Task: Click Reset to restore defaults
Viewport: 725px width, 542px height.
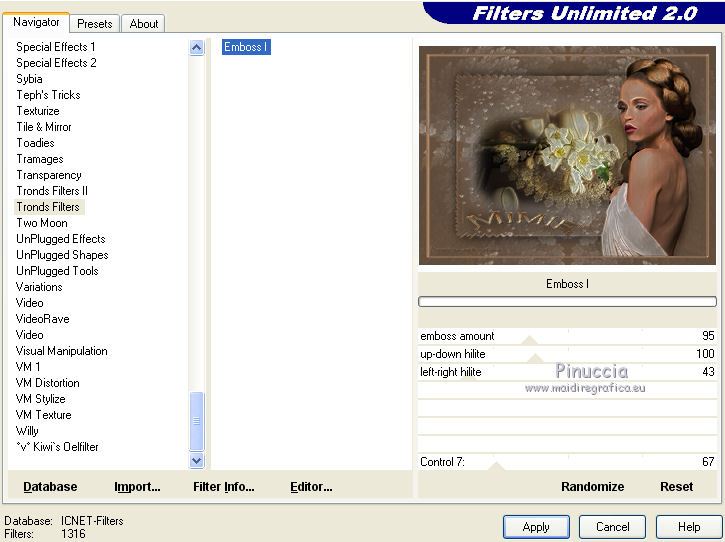Action: tap(676, 487)
